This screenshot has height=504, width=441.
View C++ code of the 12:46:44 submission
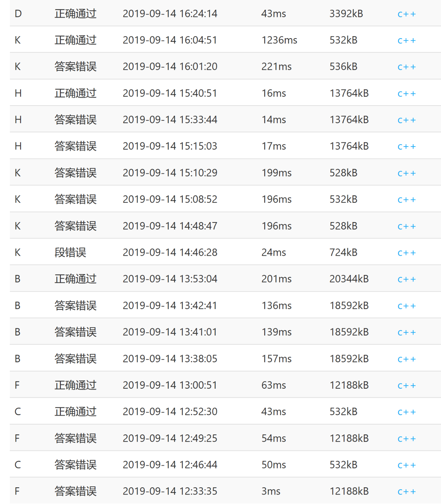[x=406, y=465]
